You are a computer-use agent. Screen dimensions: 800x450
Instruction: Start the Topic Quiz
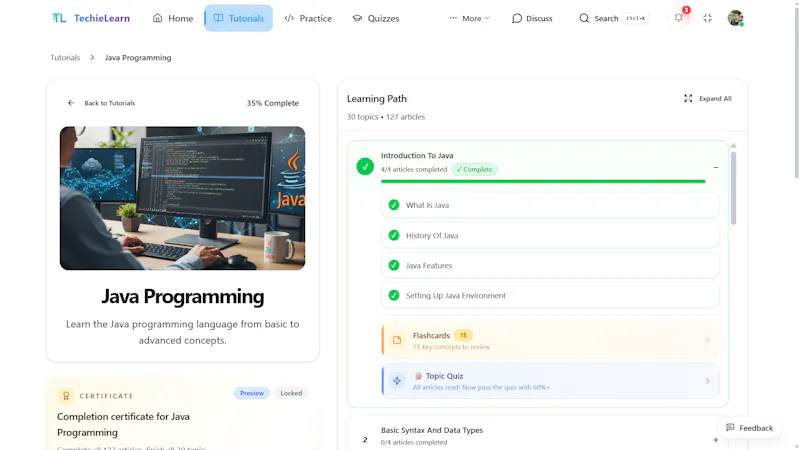coord(550,381)
